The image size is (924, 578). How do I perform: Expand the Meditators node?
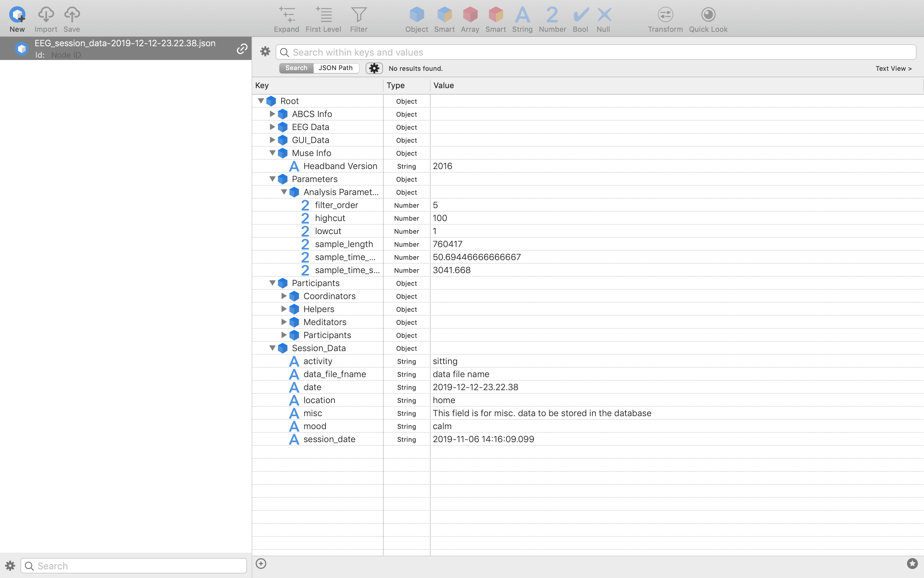(x=284, y=322)
